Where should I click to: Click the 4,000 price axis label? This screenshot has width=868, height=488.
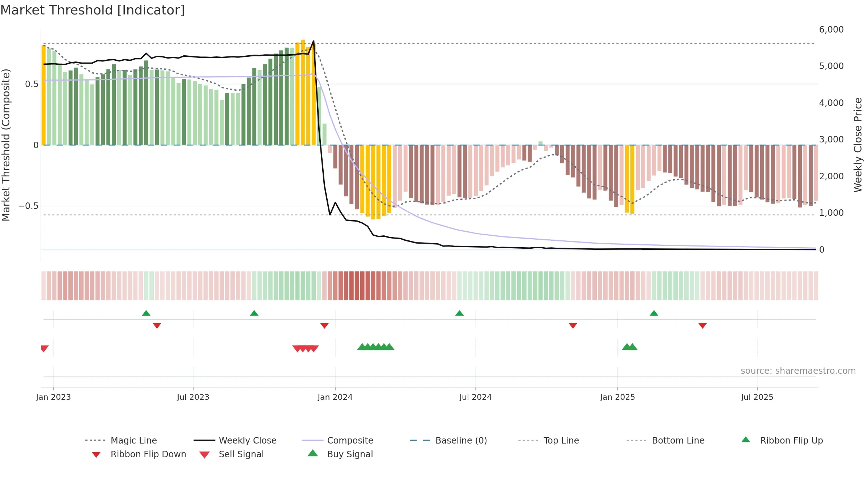(x=831, y=103)
